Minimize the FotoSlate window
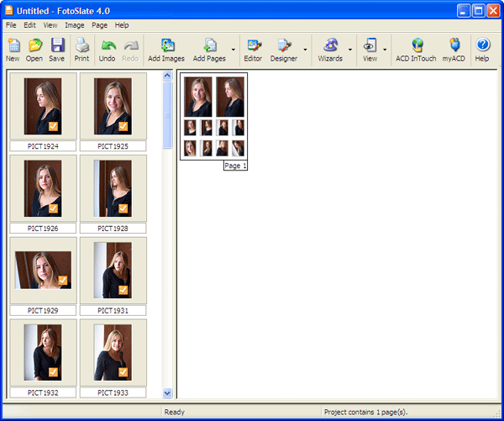The width and height of the screenshot is (504, 421). click(x=463, y=11)
